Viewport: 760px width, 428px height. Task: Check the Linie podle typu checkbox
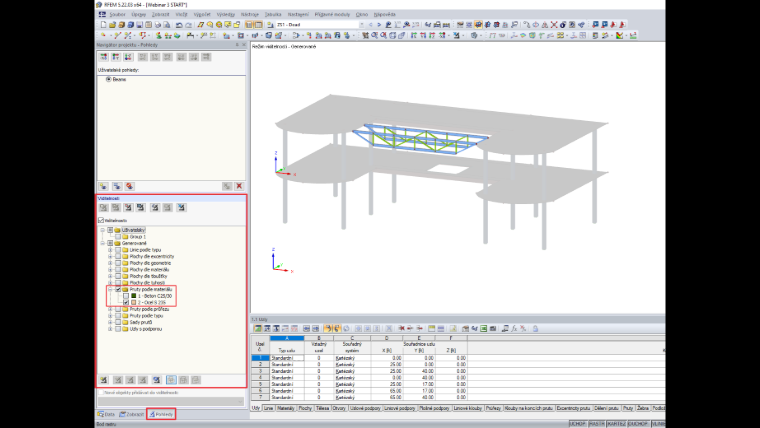118,250
